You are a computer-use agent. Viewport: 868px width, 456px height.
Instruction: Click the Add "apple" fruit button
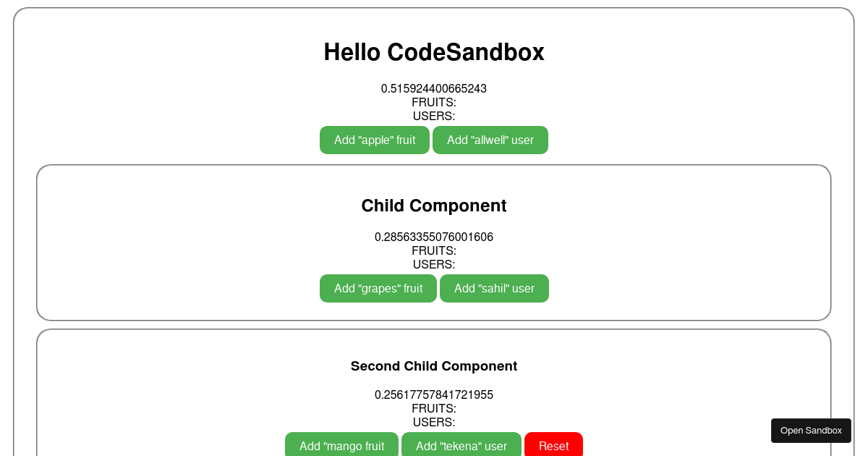click(x=375, y=140)
